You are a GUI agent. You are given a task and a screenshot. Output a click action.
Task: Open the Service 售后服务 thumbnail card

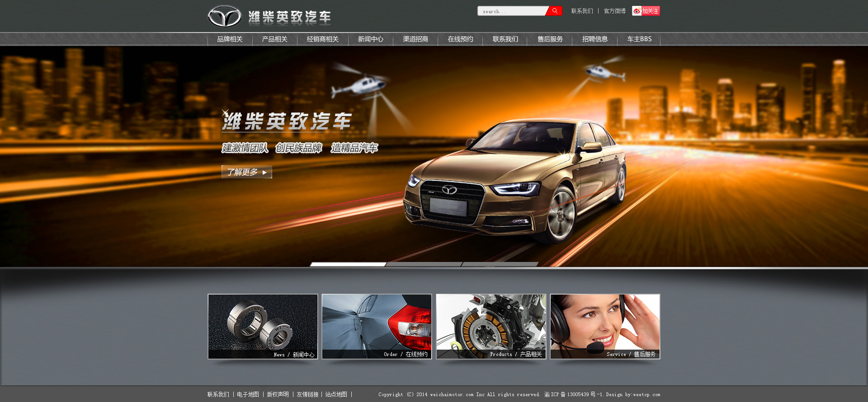[605, 327]
